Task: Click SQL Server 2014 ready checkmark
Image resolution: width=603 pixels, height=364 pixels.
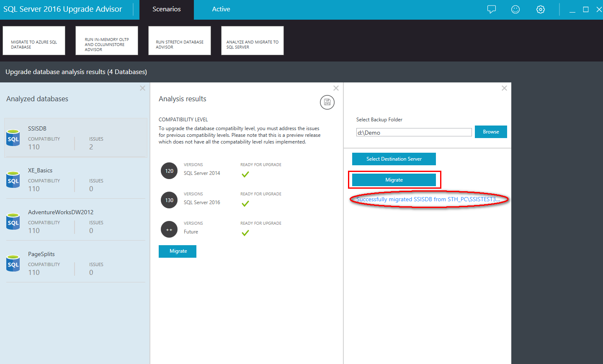Action: pos(245,174)
